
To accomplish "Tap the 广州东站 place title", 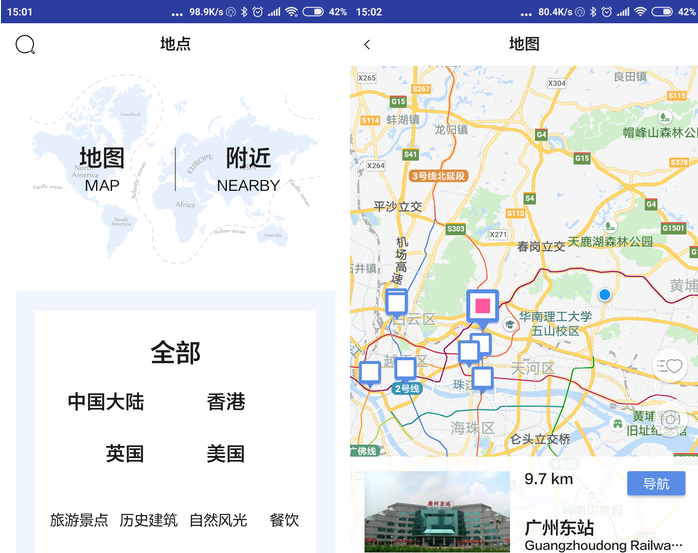I will click(x=559, y=528).
